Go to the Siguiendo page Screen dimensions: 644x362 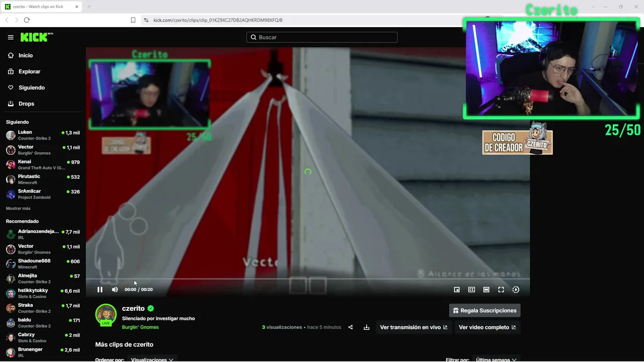[32, 87]
